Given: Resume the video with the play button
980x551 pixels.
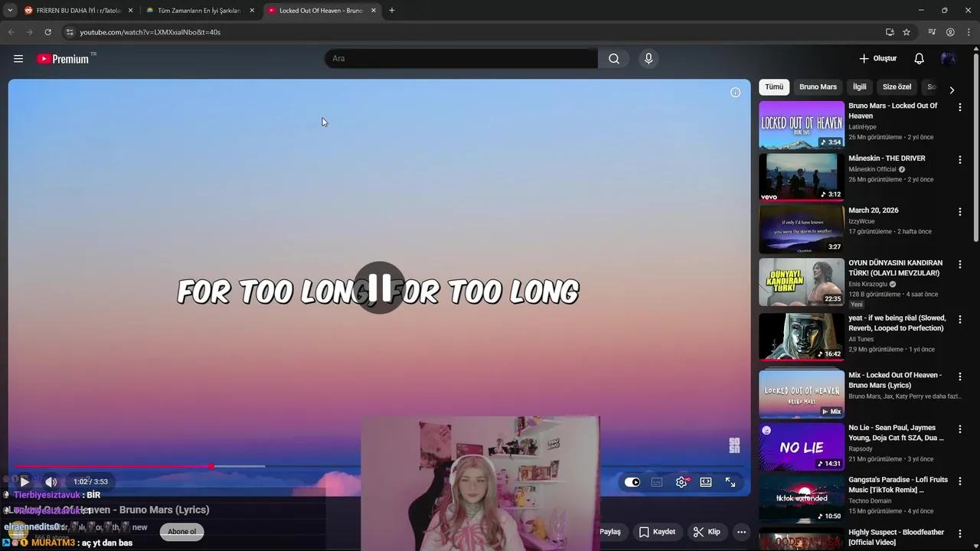Looking at the screenshot, I should coord(24,482).
